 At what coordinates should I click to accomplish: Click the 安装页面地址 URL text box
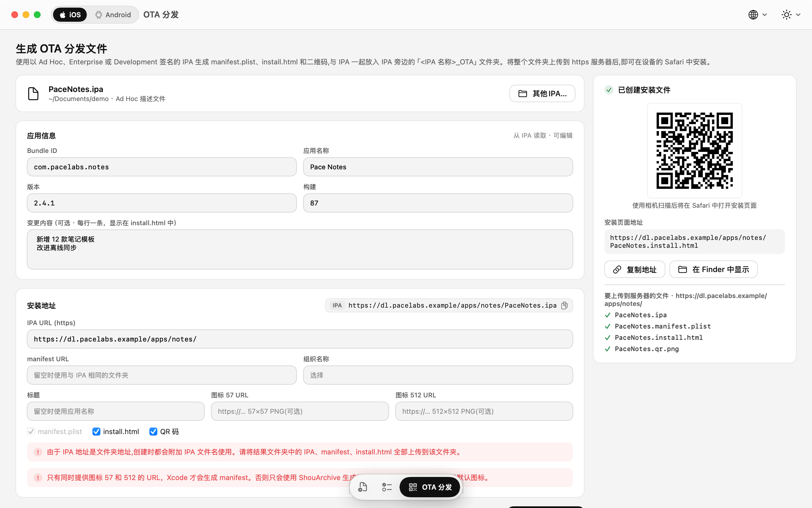(694, 242)
